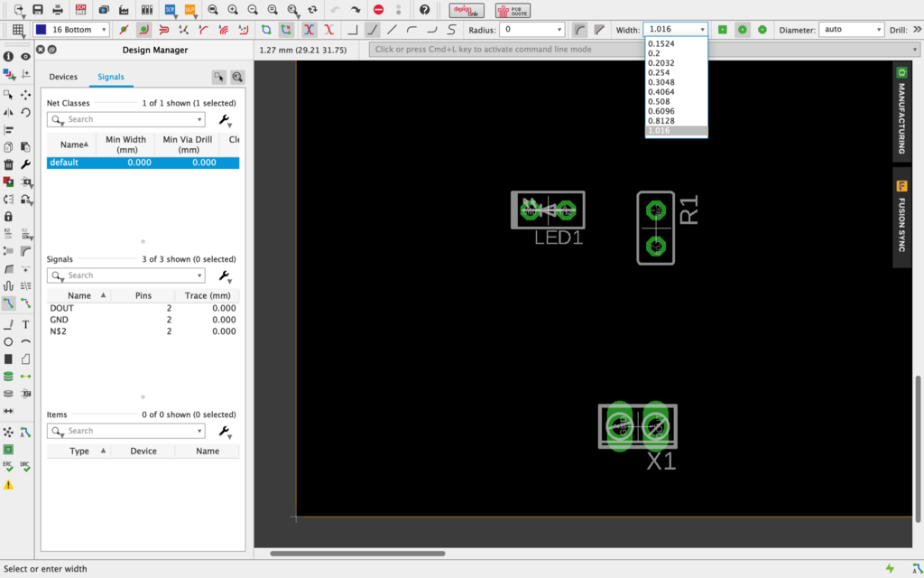Screen dimensions: 924x578
Task: Select the GND signal row
Action: point(143,320)
